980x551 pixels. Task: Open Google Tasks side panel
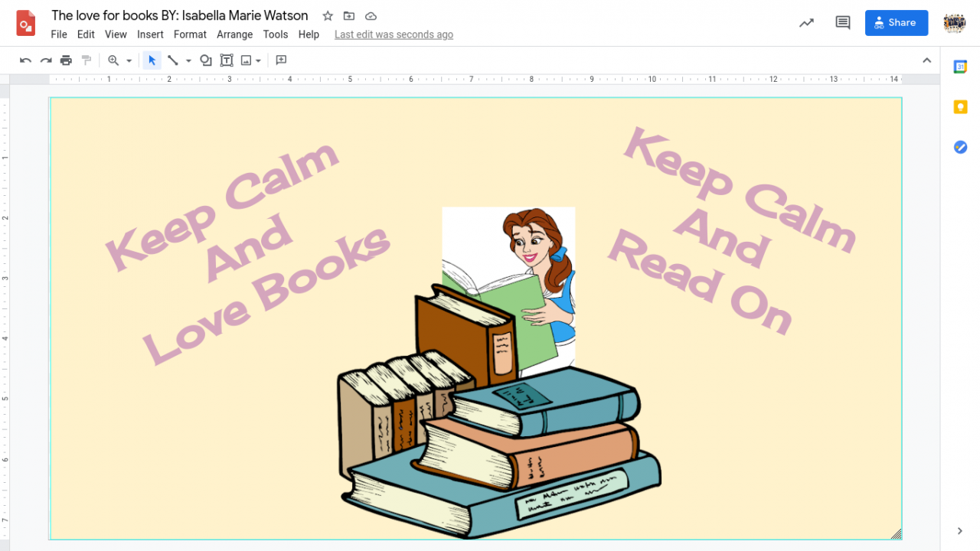[x=960, y=147]
